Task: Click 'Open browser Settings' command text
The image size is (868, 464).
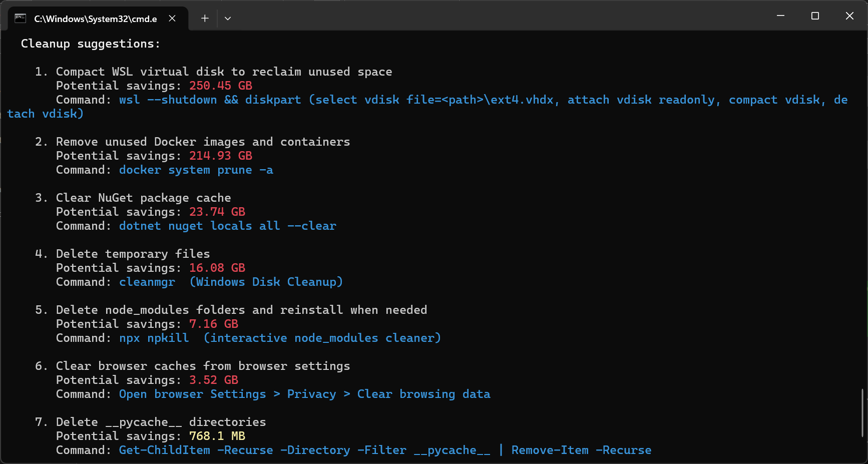Action: coord(192,394)
